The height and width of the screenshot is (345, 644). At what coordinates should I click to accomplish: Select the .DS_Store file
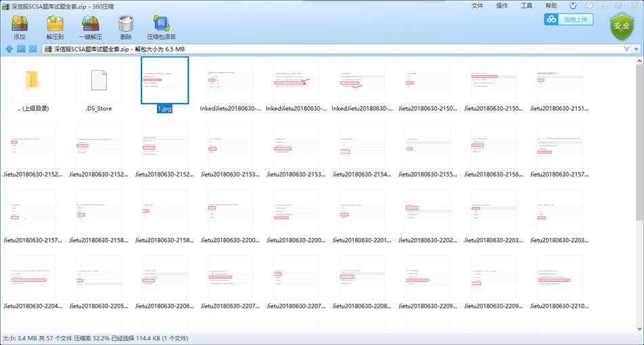[x=99, y=85]
